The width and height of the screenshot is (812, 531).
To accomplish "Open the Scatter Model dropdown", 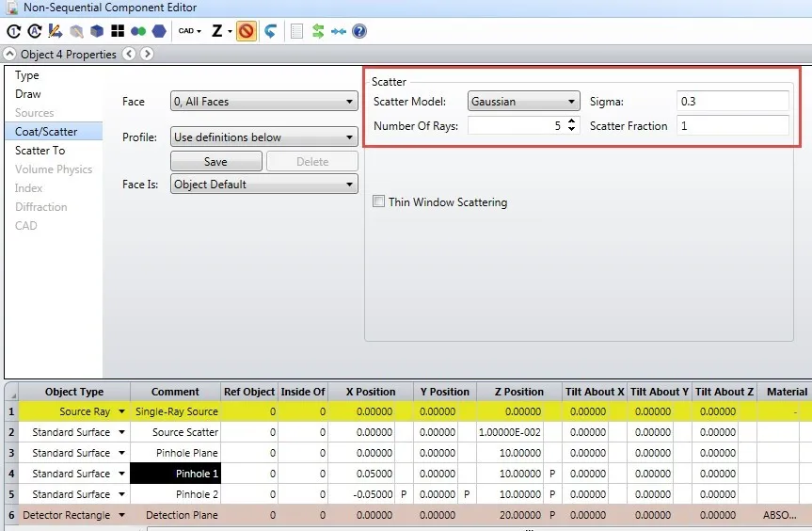I will 524,102.
